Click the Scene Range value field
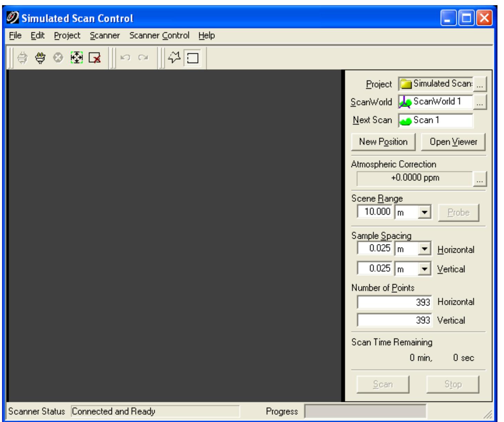The height and width of the screenshot is (422, 504). [x=375, y=212]
